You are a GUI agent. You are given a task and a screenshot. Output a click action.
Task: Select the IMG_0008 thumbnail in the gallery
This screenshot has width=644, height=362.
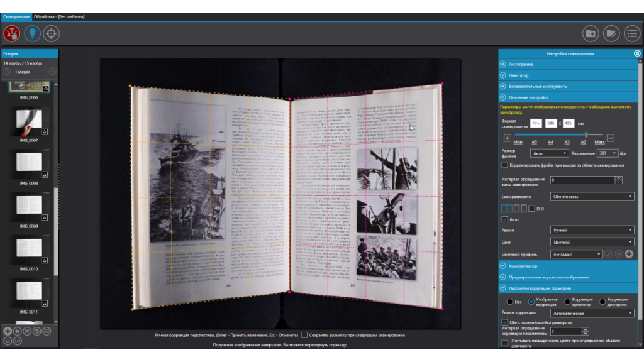[28, 165]
